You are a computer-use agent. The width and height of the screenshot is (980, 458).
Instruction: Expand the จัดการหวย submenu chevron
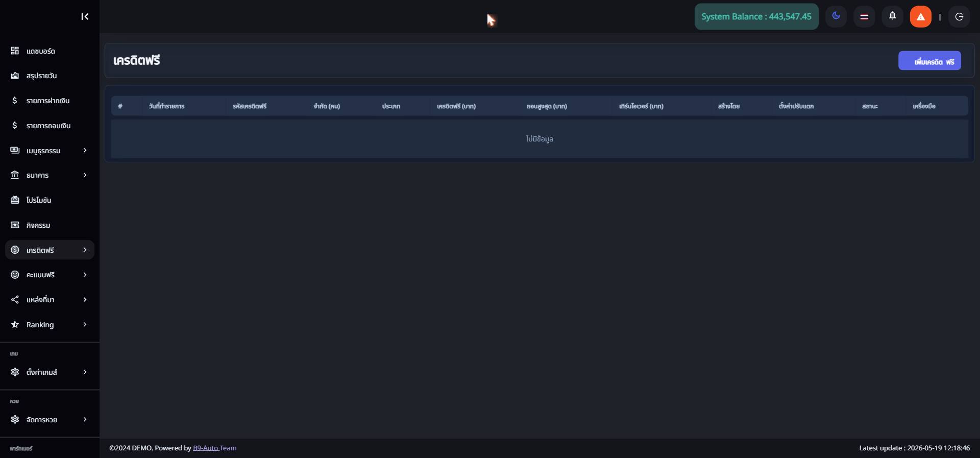coord(85,420)
